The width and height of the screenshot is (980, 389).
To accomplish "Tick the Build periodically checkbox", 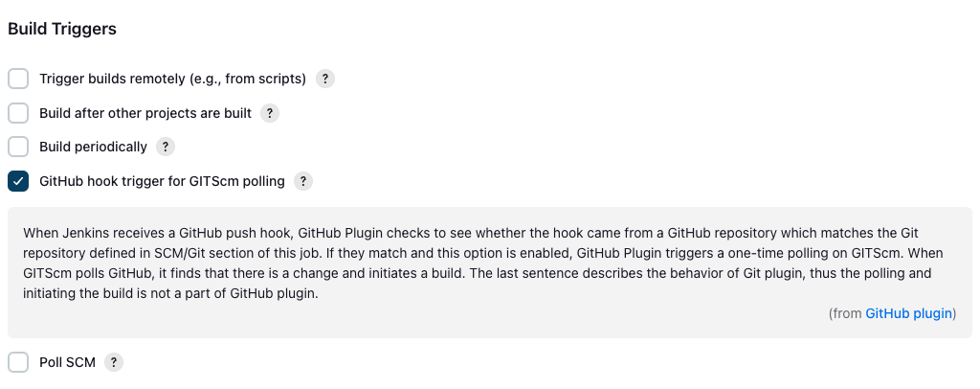I will 18,147.
